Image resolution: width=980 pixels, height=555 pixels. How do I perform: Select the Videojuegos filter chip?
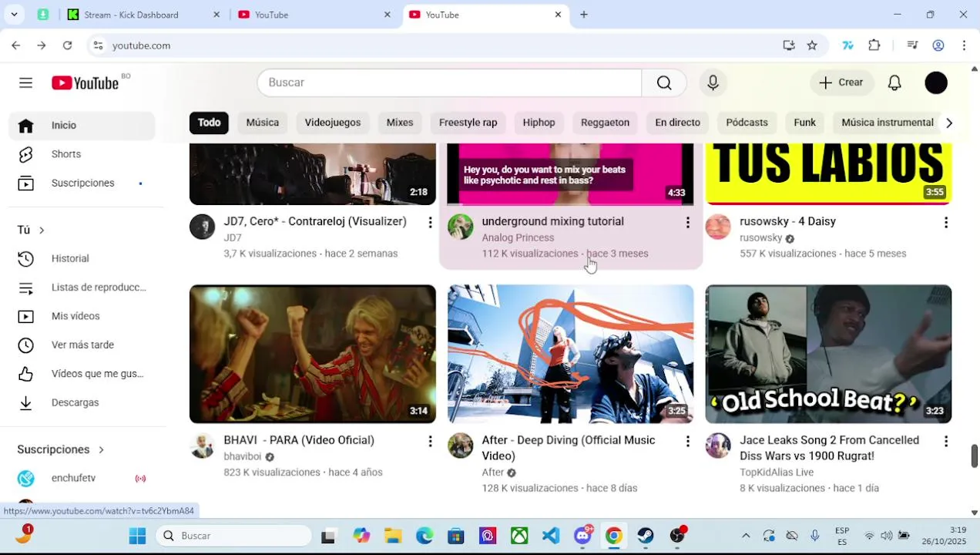333,123
